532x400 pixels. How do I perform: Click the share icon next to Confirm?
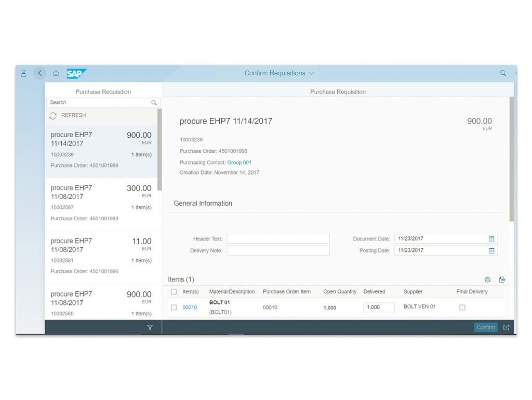tap(506, 327)
